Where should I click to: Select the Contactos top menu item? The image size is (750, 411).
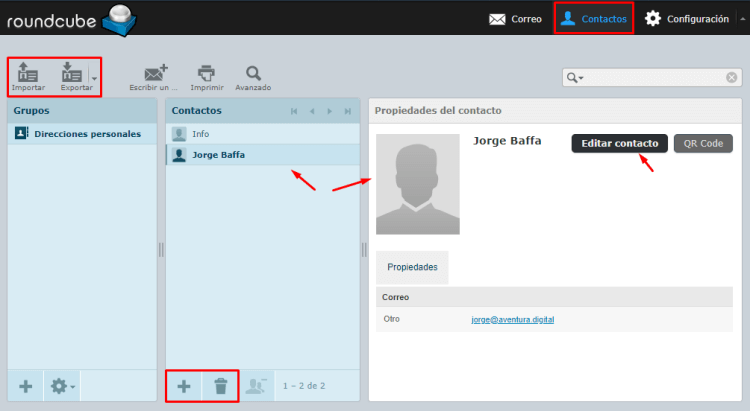pyautogui.click(x=594, y=18)
